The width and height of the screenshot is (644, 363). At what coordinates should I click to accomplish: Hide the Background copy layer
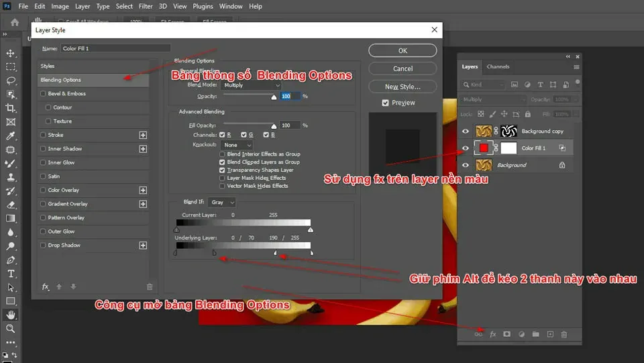click(x=466, y=132)
